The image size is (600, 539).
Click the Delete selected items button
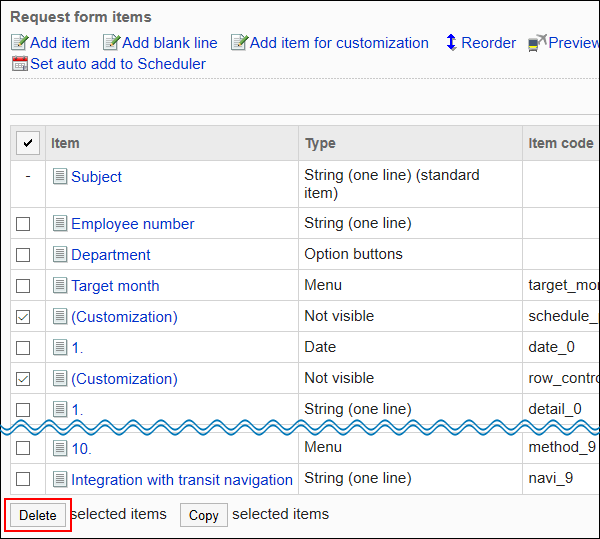click(x=38, y=515)
